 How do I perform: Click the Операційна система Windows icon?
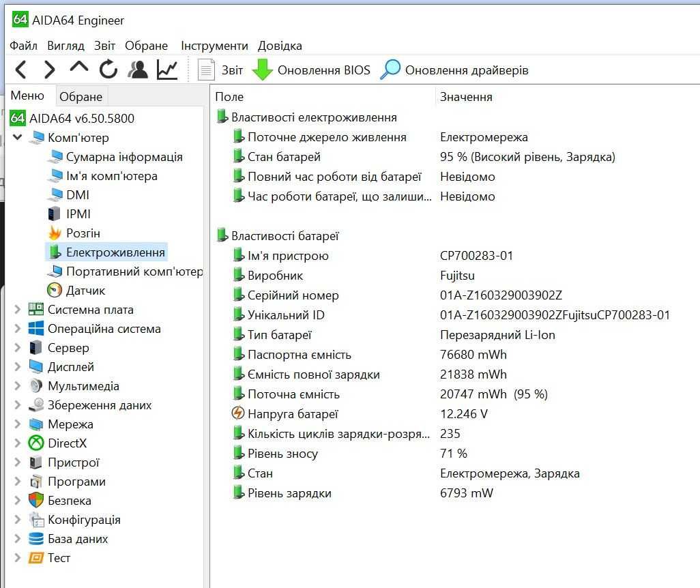click(x=35, y=328)
